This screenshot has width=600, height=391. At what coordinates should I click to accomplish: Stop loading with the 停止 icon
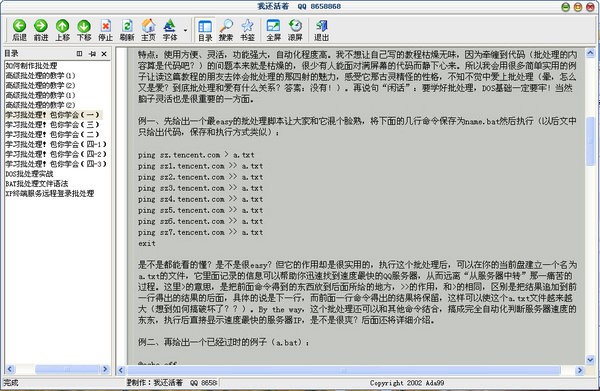click(x=106, y=26)
